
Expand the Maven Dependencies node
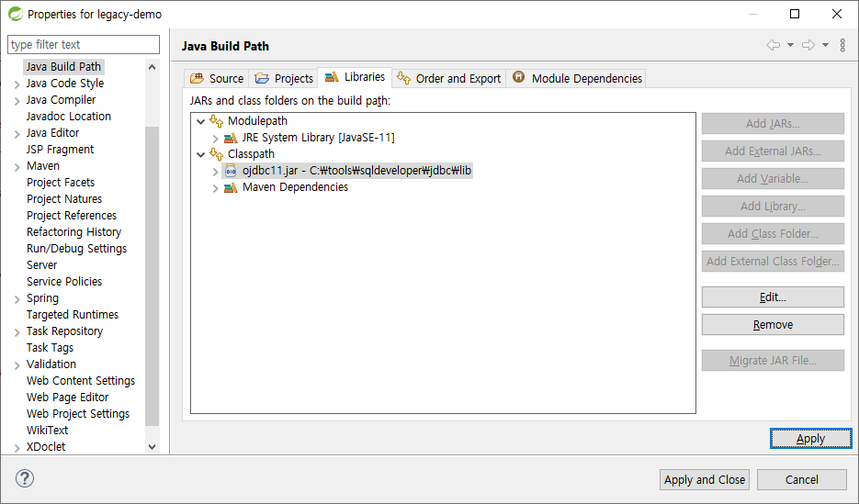(215, 188)
